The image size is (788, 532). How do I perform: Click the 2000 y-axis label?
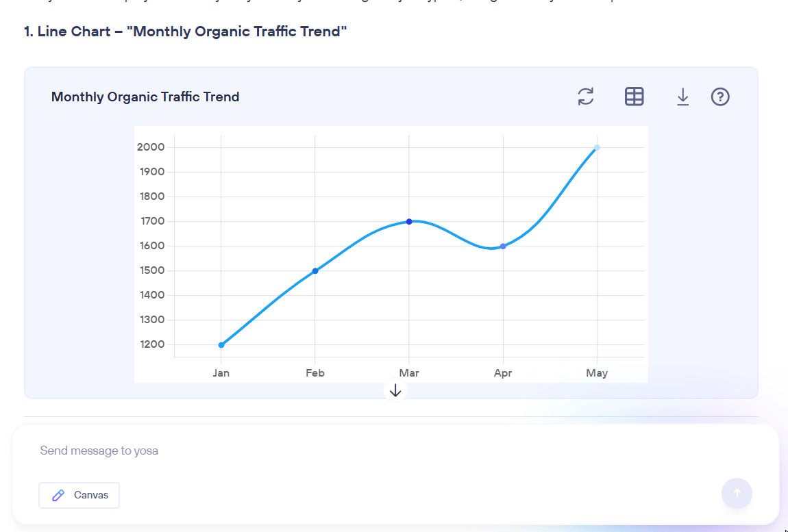click(x=151, y=147)
